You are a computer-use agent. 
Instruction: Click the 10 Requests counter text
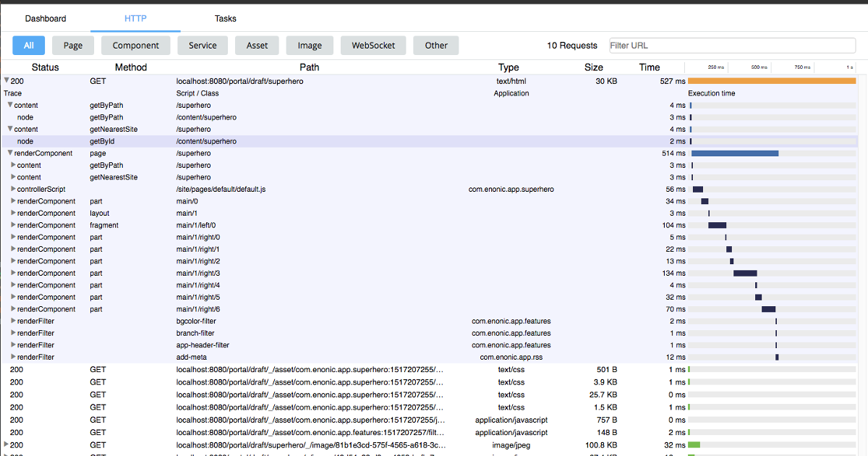pos(572,46)
